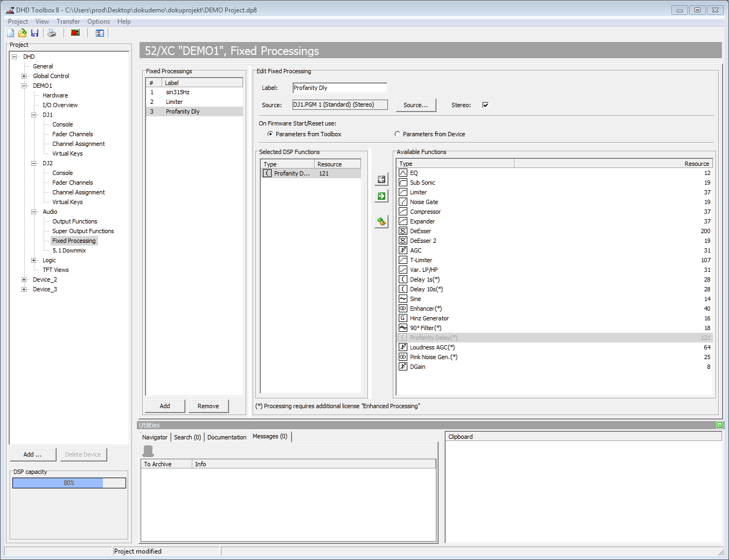Viewport: 729px width, 560px height.
Task: Expand the Device_2 tree node
Action: pos(24,279)
